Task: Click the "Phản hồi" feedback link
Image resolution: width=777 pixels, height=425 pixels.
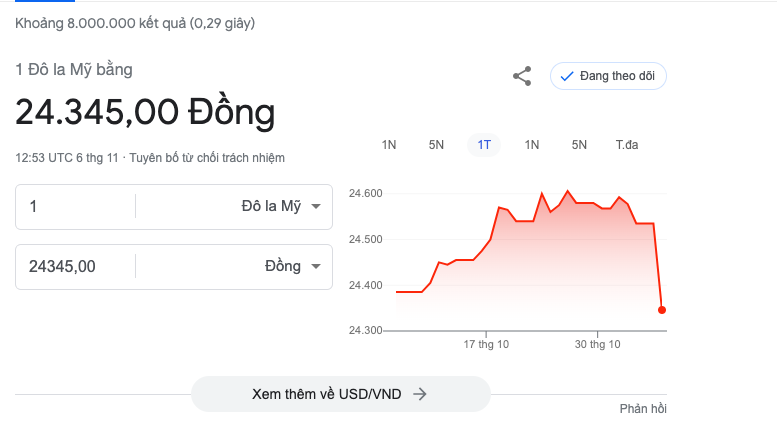Action: click(x=643, y=408)
